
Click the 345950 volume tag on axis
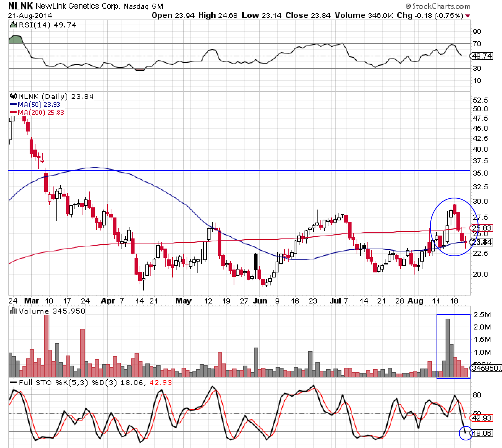point(486,368)
